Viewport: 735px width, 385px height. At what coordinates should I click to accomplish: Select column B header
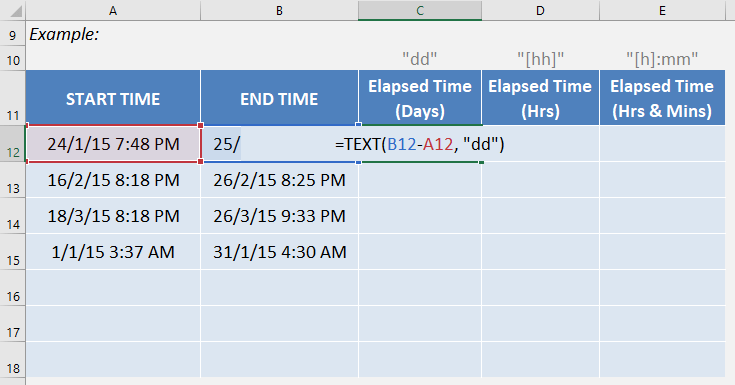click(x=279, y=10)
